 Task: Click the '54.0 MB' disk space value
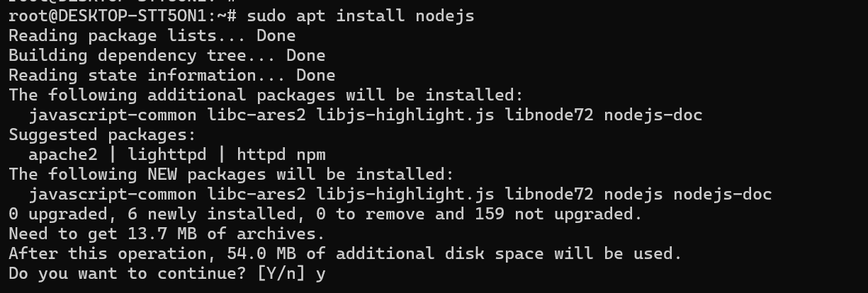[x=261, y=253]
